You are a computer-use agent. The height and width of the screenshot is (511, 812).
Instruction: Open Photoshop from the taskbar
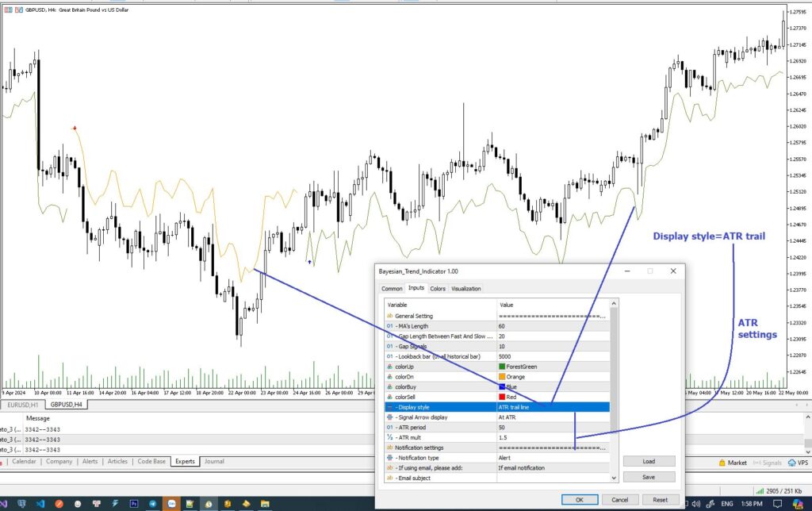click(x=134, y=503)
